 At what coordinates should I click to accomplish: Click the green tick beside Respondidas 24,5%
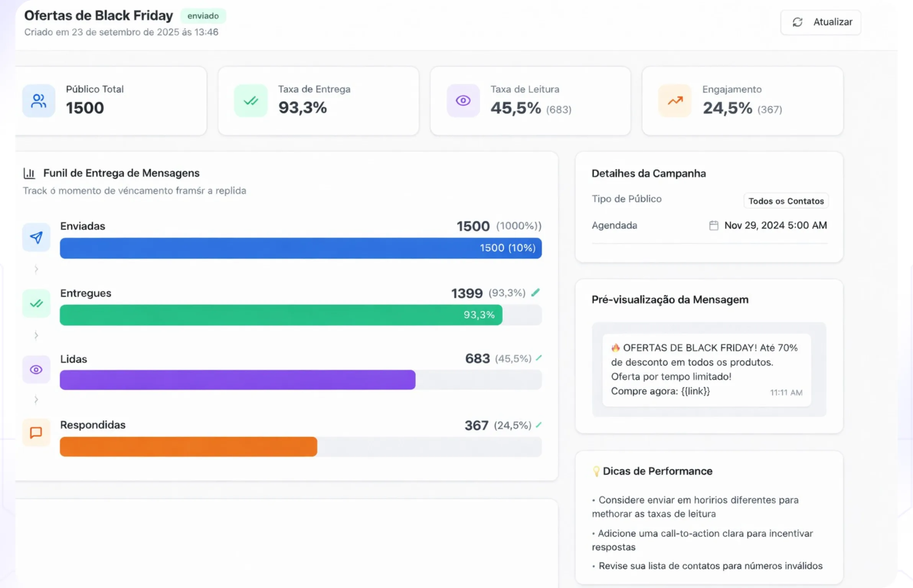[x=539, y=425]
